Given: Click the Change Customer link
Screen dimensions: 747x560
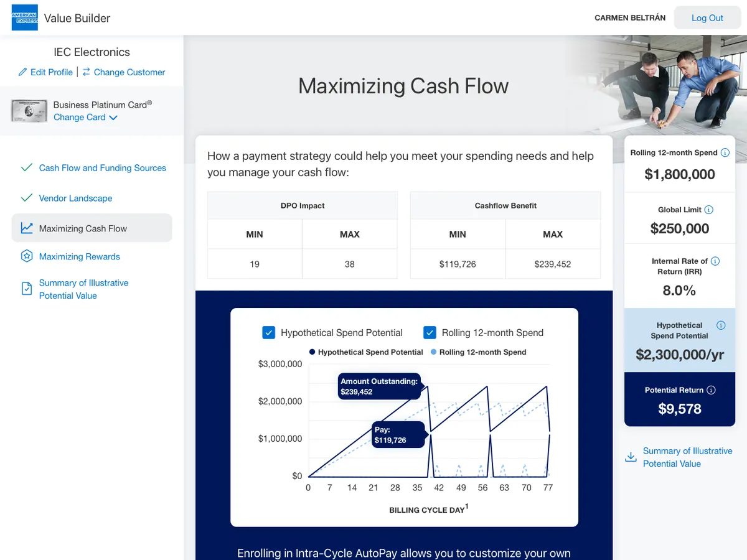Looking at the screenshot, I should (x=129, y=72).
